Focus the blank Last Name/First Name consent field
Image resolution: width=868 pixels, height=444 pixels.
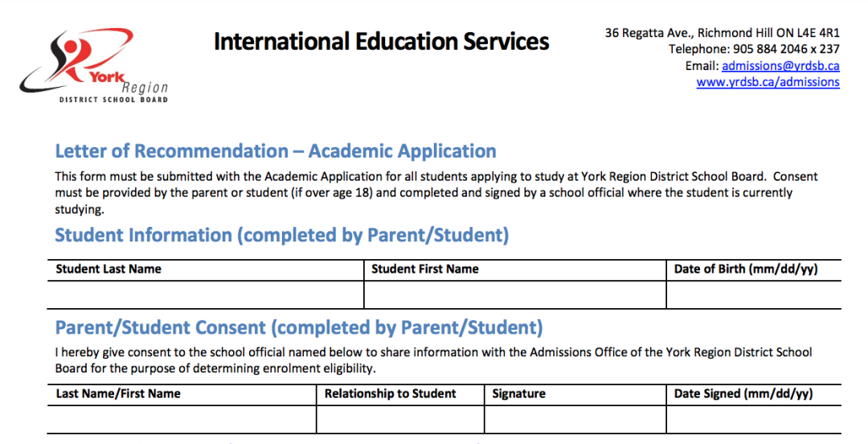182,420
